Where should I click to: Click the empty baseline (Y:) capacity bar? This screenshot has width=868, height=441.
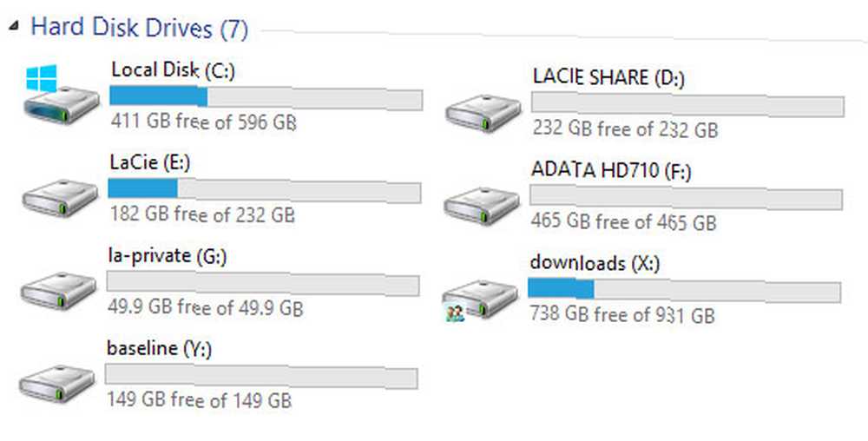pos(261,378)
